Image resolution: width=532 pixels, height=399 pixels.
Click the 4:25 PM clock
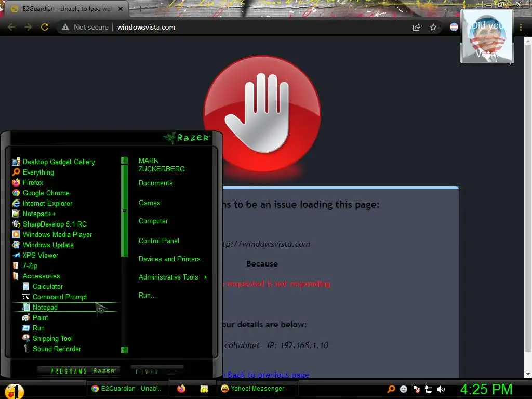486,389
